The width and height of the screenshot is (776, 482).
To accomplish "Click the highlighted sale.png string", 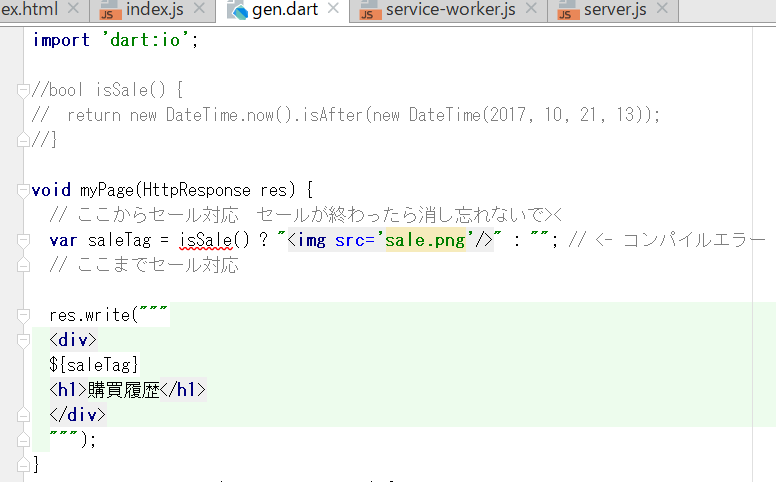I will pyautogui.click(x=425, y=240).
